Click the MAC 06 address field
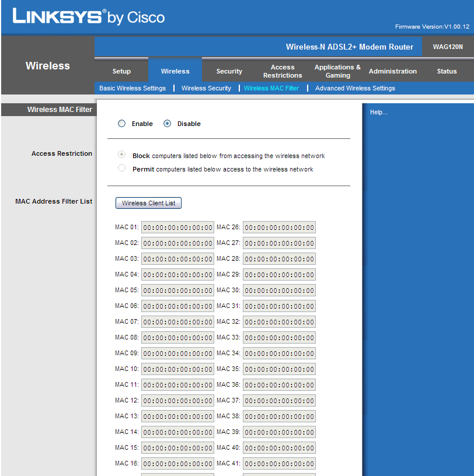The image size is (474, 476). (x=177, y=306)
